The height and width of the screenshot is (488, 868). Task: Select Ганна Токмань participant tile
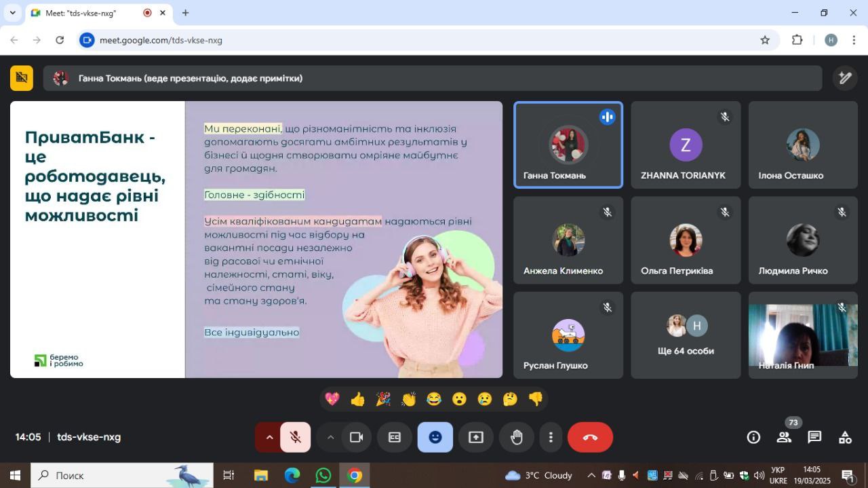coord(568,145)
